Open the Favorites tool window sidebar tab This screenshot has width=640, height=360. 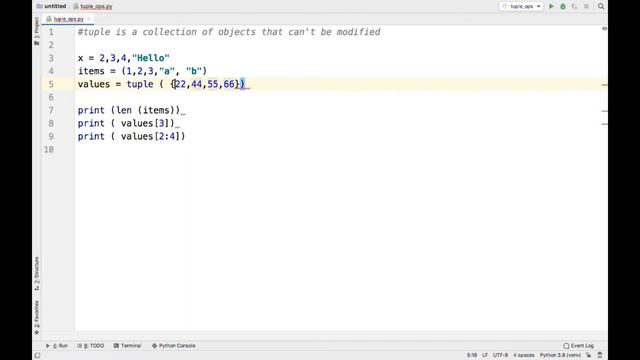click(x=37, y=318)
